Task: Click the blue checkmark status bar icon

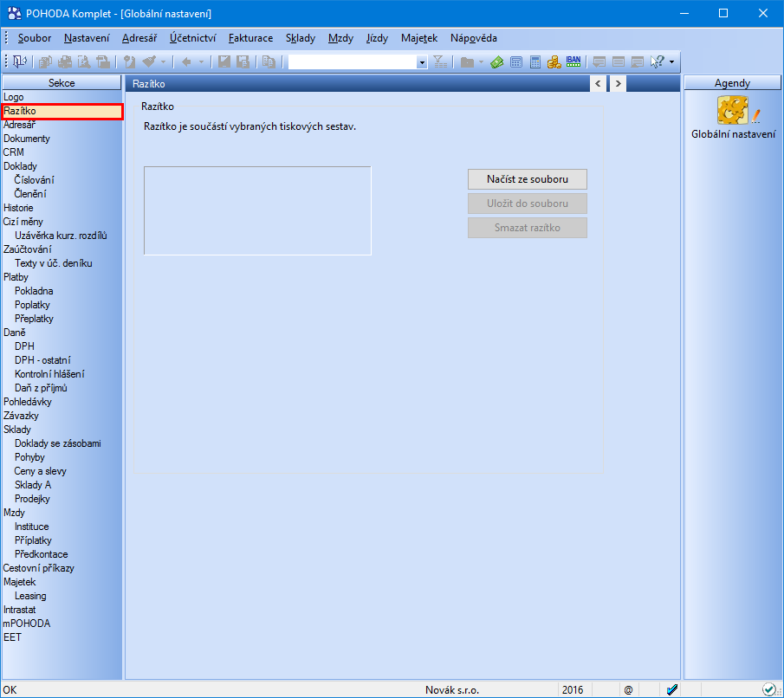Action: pyautogui.click(x=672, y=690)
